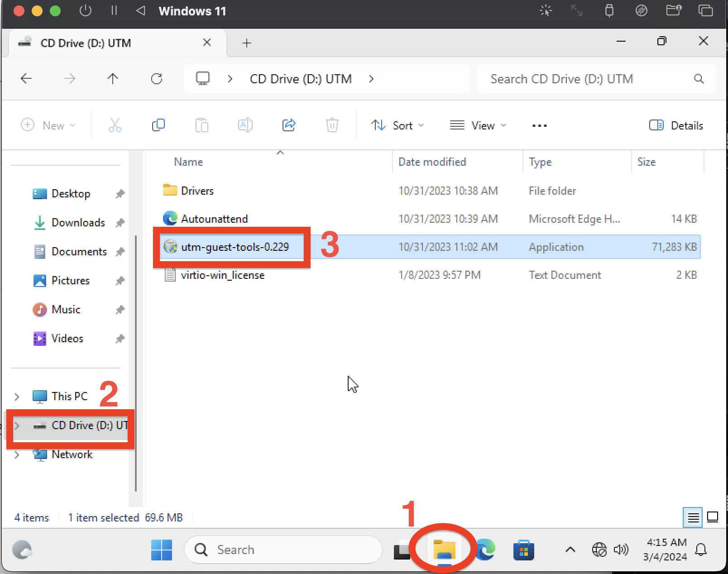Select the CD Drive (D:) UTM tab

point(118,43)
